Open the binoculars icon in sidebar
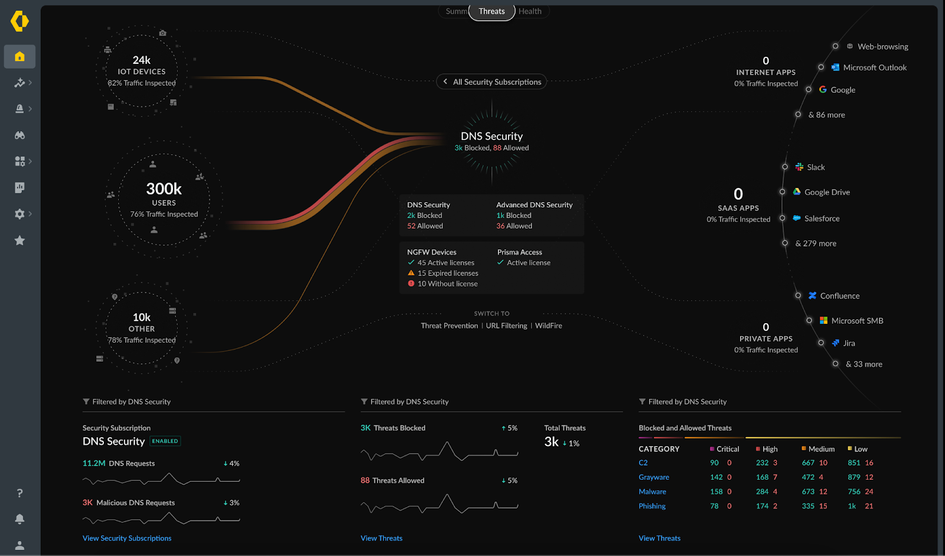The image size is (945, 556). tap(19, 135)
